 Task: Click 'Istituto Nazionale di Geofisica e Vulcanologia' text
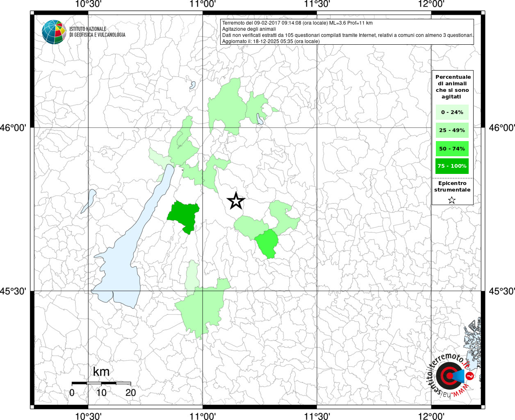[x=97, y=32]
